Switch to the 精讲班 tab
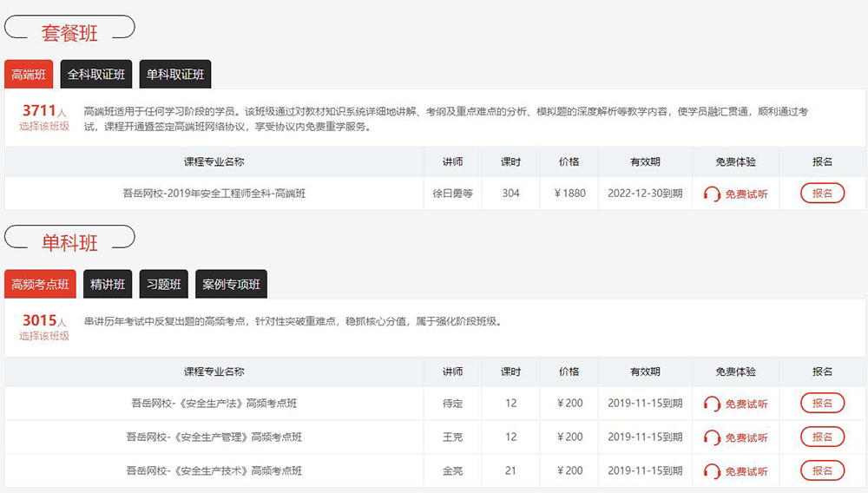Viewport: 868px width, 493px height. [x=108, y=284]
